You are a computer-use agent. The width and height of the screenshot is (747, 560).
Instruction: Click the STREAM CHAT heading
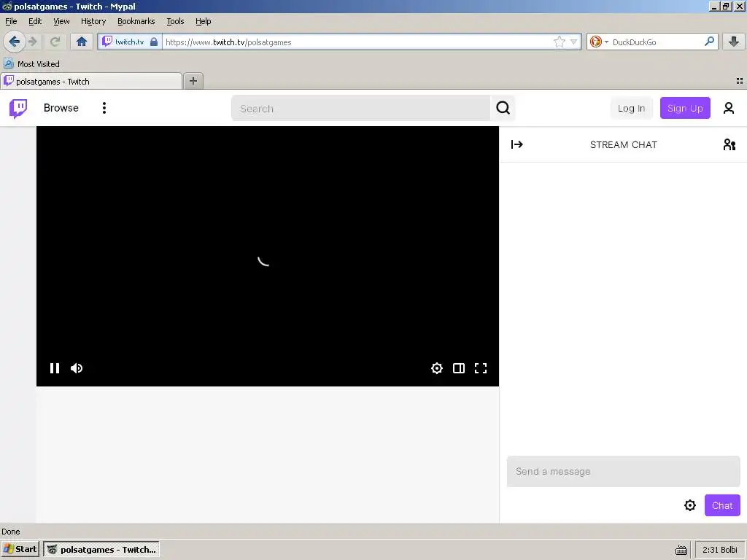pos(623,145)
